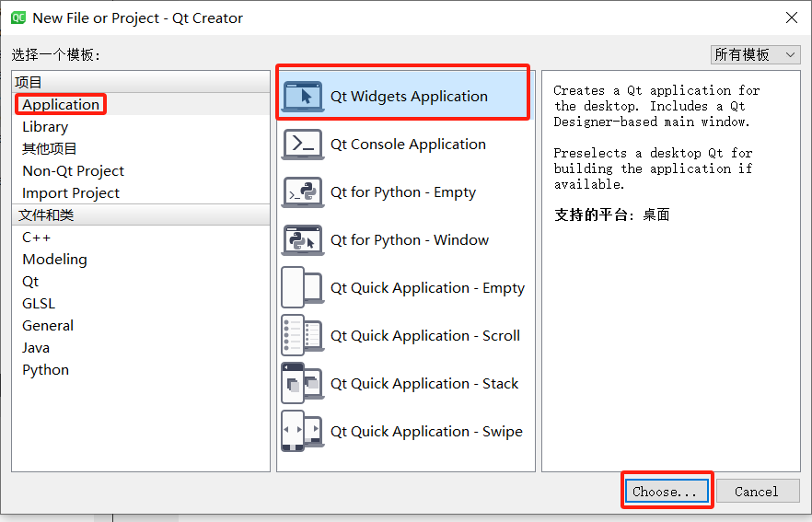Click the Qt Quick Application - Stack icon

point(303,383)
